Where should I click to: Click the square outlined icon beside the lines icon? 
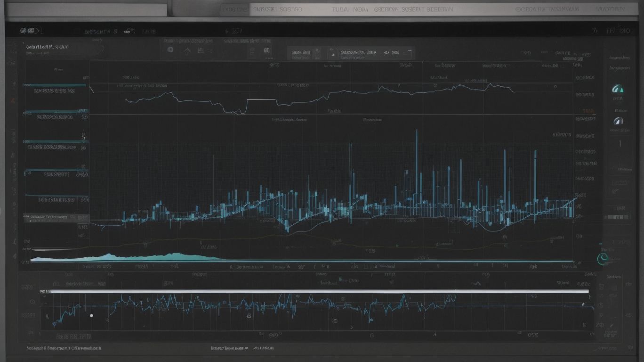[x=267, y=51]
